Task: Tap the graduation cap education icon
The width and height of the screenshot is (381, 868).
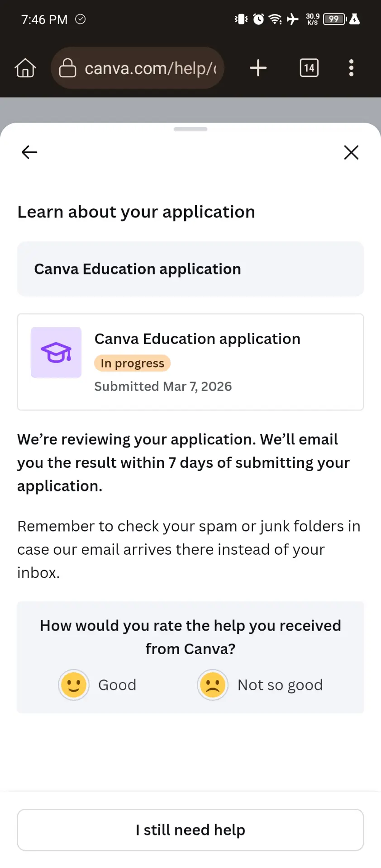Action: click(56, 353)
